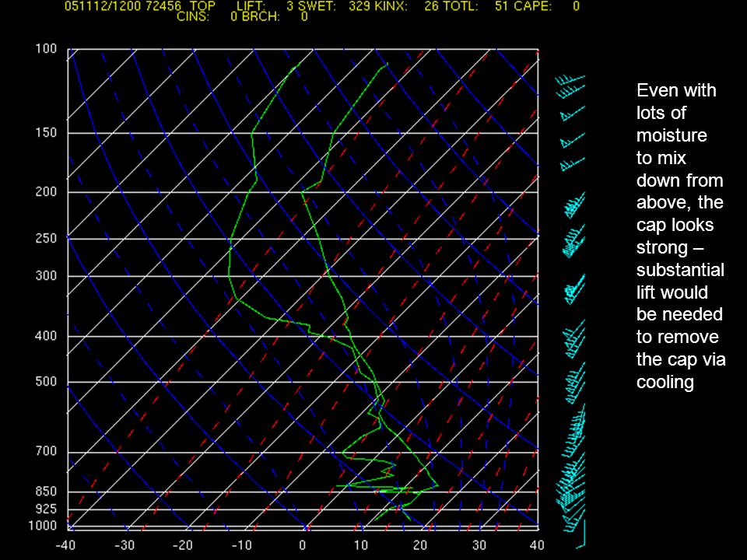Click the -10 temperature axis label
Image resolution: width=747 pixels, height=560 pixels.
tap(242, 545)
